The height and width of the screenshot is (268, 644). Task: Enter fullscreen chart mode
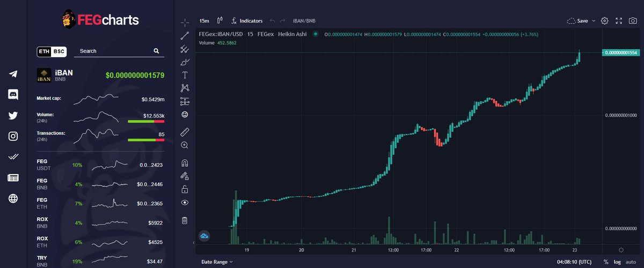point(619,21)
